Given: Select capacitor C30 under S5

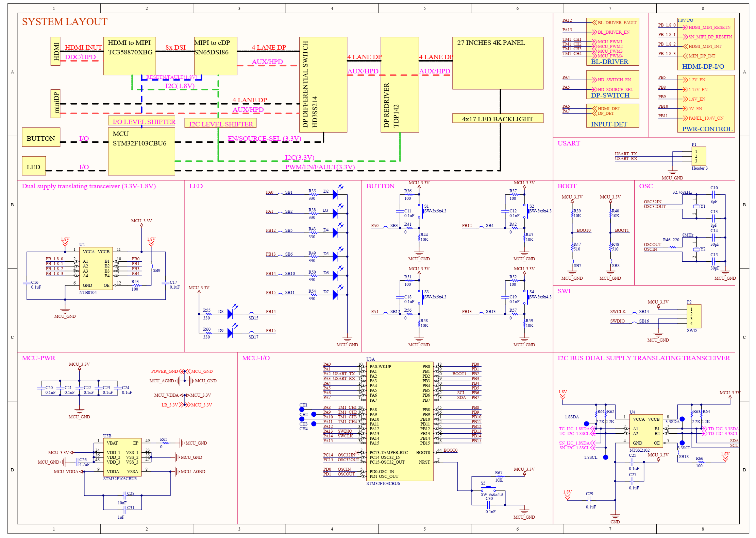Looking at the screenshot, I should pos(489,505).
